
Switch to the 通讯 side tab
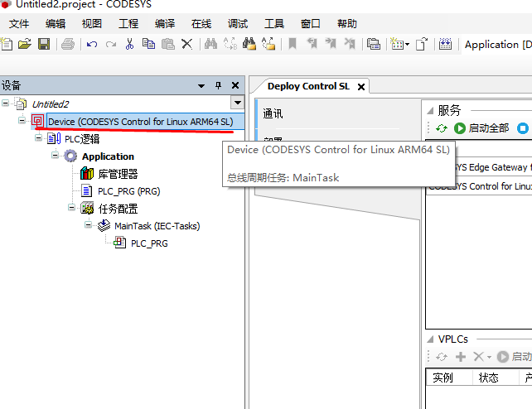[273, 113]
